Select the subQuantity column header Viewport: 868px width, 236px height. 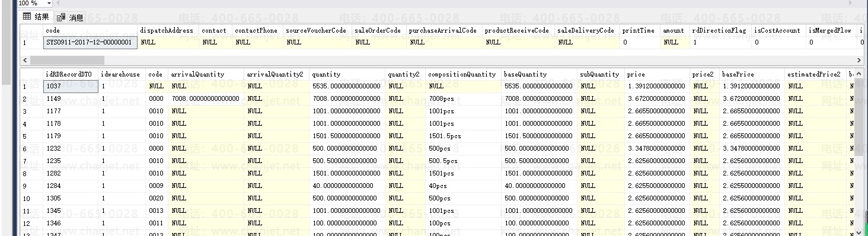coord(601,74)
